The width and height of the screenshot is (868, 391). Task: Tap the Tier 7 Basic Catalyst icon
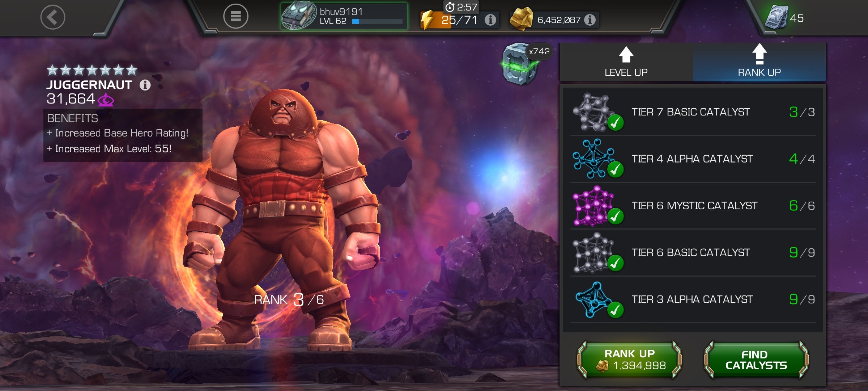tap(597, 112)
